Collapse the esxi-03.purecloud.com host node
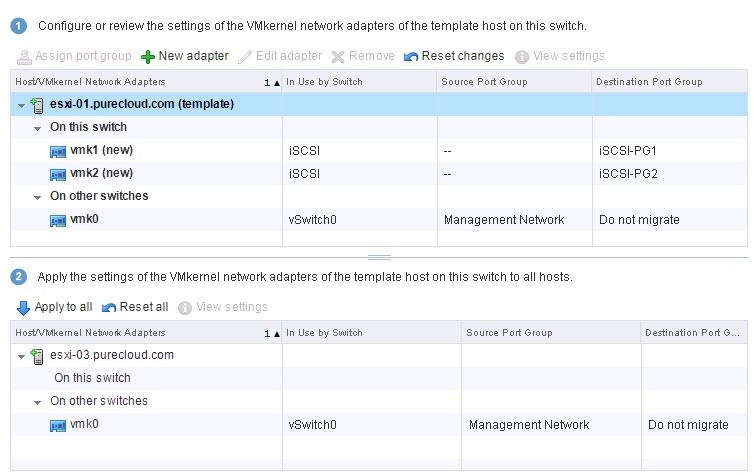The image size is (754, 475). [x=21, y=357]
